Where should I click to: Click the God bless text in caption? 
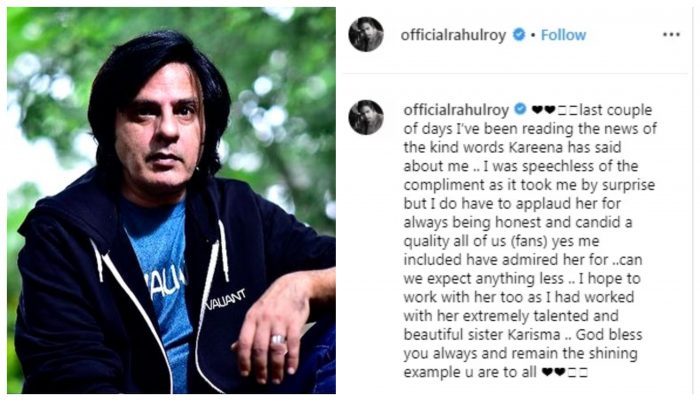[x=609, y=334]
